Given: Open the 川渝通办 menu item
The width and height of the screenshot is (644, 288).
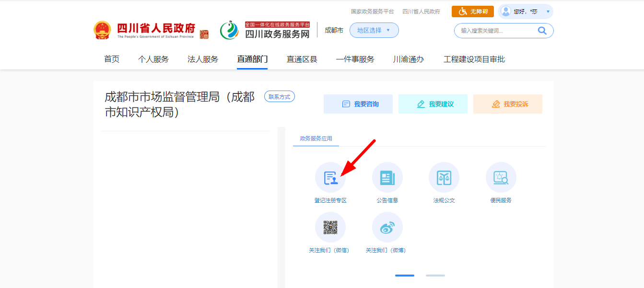Looking at the screenshot, I should click(x=409, y=59).
